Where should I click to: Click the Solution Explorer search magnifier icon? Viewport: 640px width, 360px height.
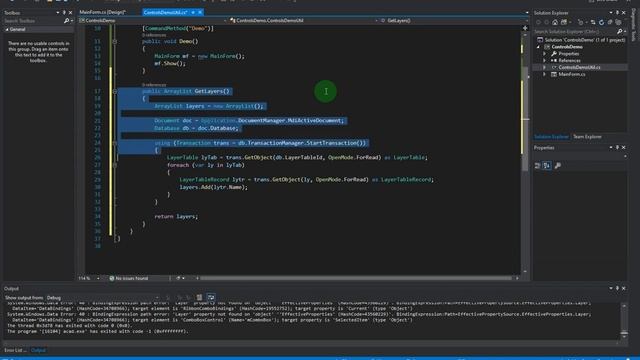(620, 31)
